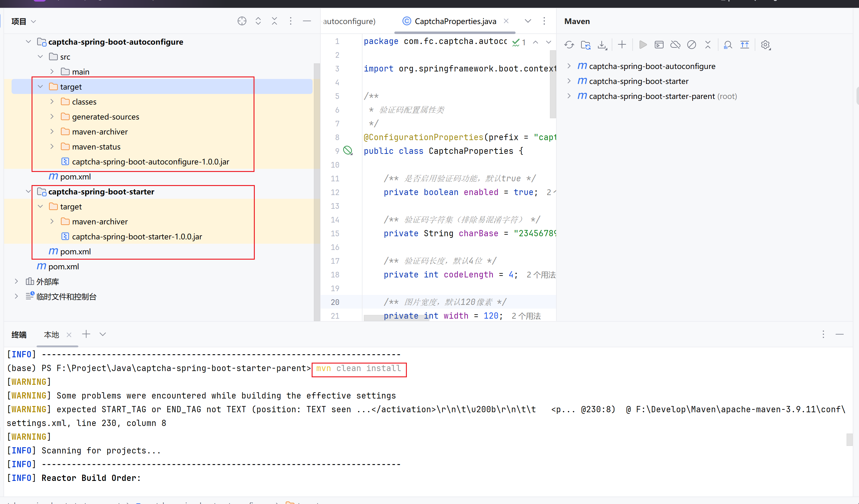Select opened file in project tree
This screenshot has height=504, width=859.
click(242, 21)
